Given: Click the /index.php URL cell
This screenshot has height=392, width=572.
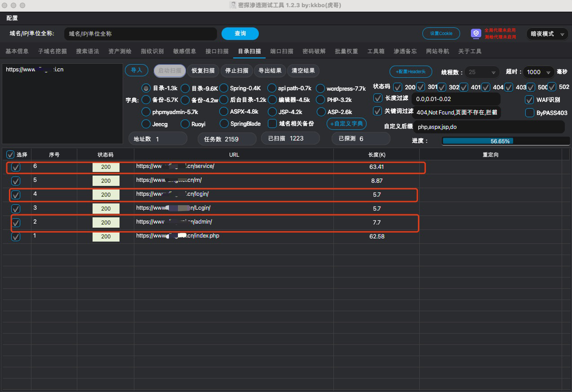Looking at the screenshot, I should click(234, 237).
